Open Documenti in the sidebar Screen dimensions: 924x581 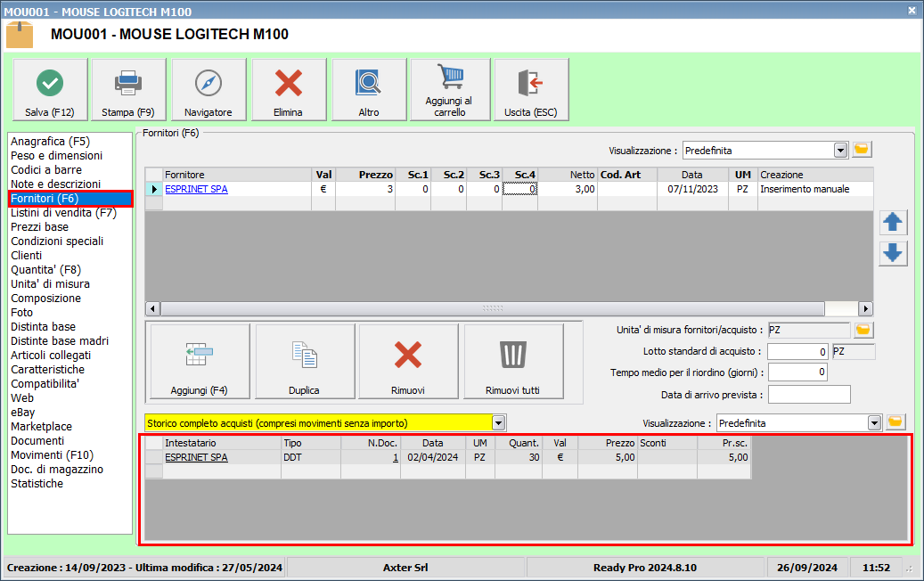point(37,441)
